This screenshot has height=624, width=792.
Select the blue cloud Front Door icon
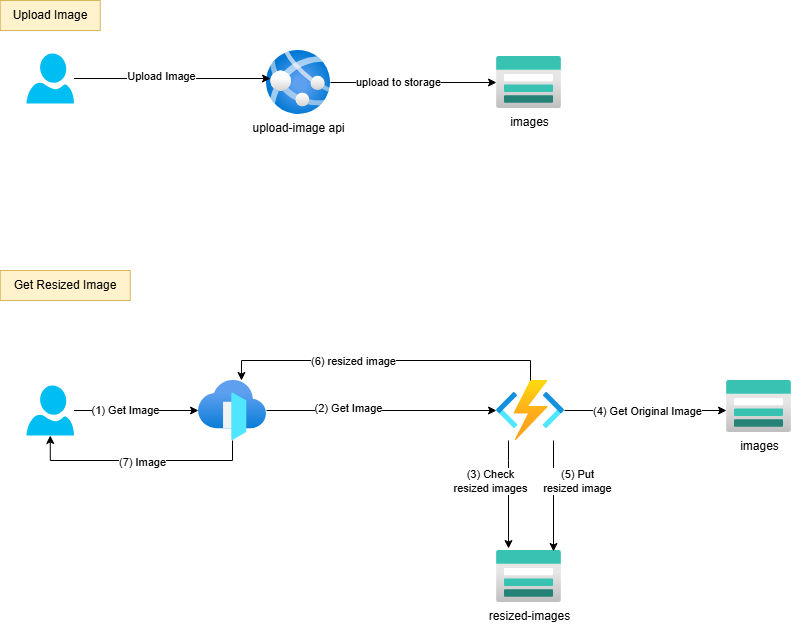pos(231,411)
